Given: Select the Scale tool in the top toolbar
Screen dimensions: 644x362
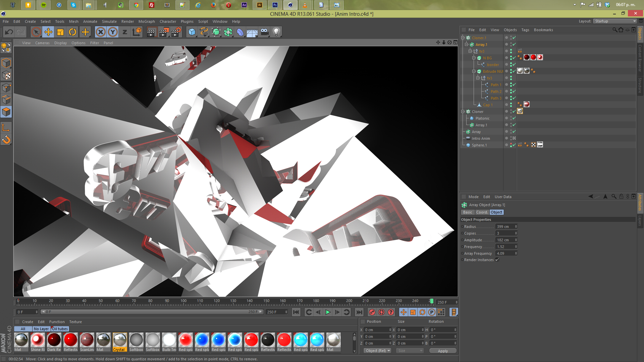Looking at the screenshot, I should click(60, 32).
